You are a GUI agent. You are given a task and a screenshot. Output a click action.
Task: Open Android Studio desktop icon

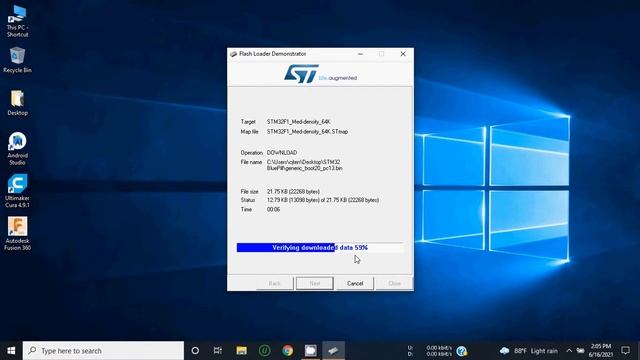17,149
